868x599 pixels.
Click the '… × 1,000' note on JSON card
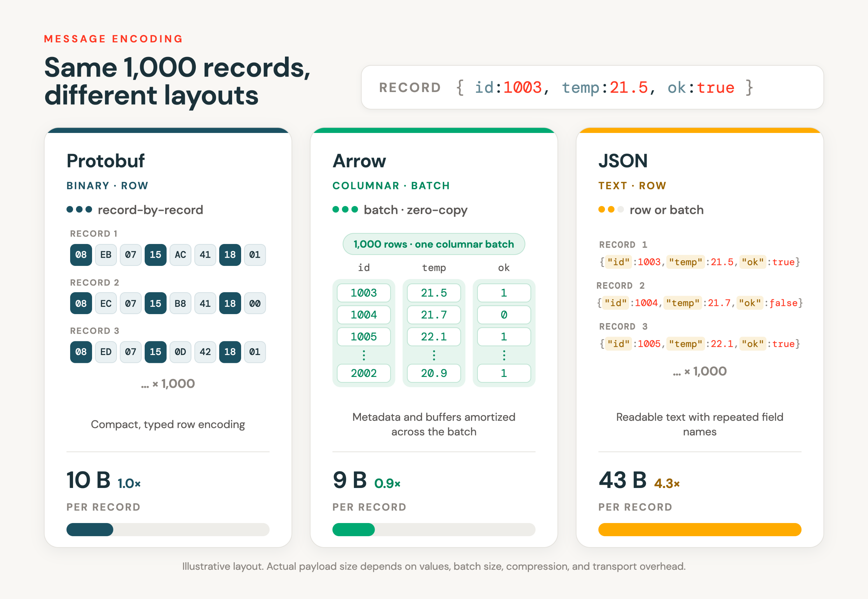[x=699, y=371]
